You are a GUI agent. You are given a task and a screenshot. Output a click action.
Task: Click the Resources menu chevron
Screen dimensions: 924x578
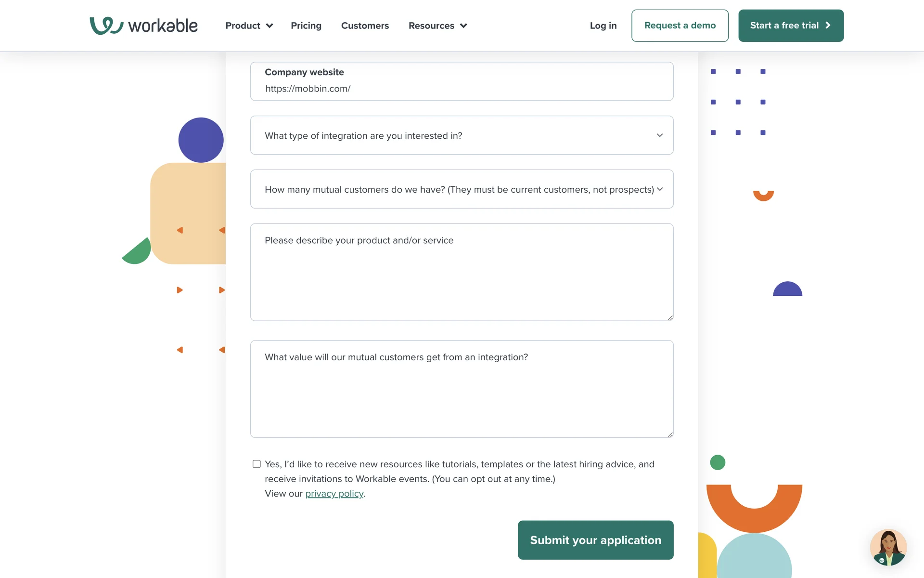(x=463, y=26)
